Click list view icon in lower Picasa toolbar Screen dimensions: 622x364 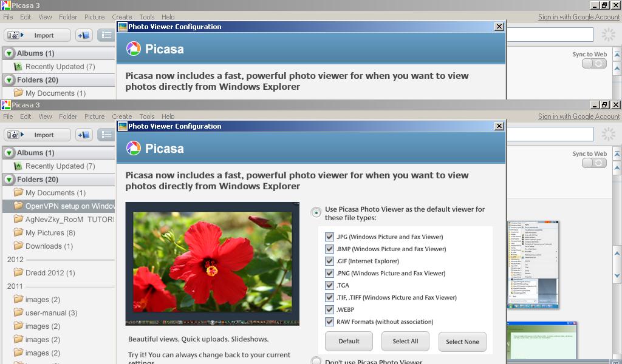(106, 135)
